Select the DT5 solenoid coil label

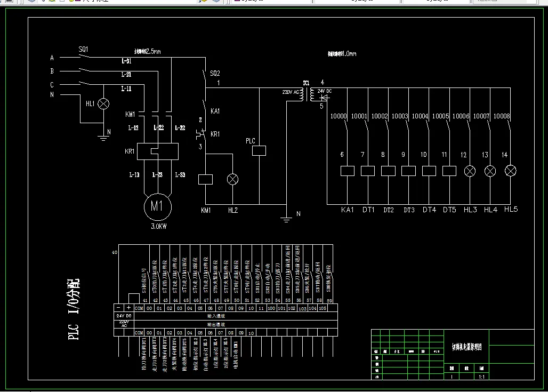(449, 210)
